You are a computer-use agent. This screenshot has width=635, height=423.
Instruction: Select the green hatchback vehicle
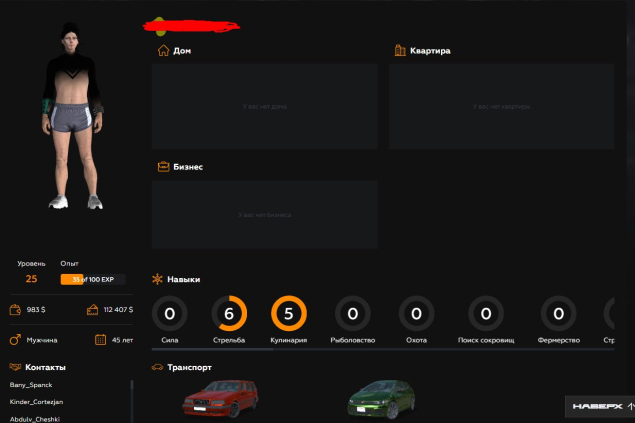pyautogui.click(x=381, y=400)
